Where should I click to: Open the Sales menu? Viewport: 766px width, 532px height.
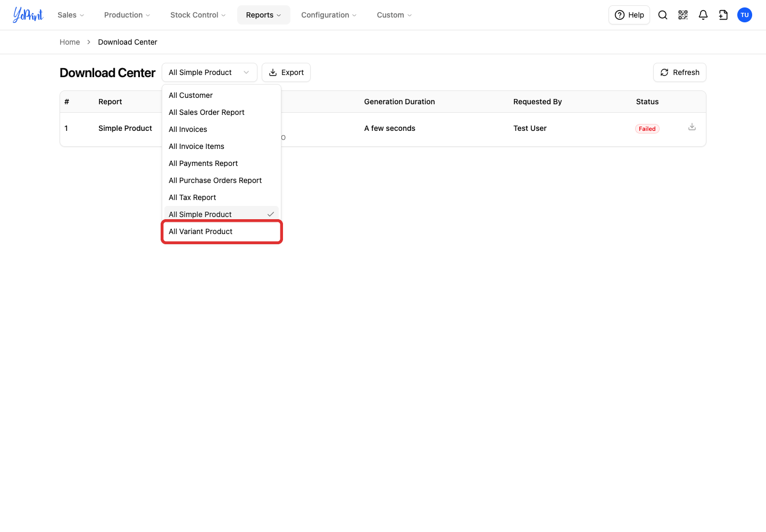pyautogui.click(x=71, y=15)
